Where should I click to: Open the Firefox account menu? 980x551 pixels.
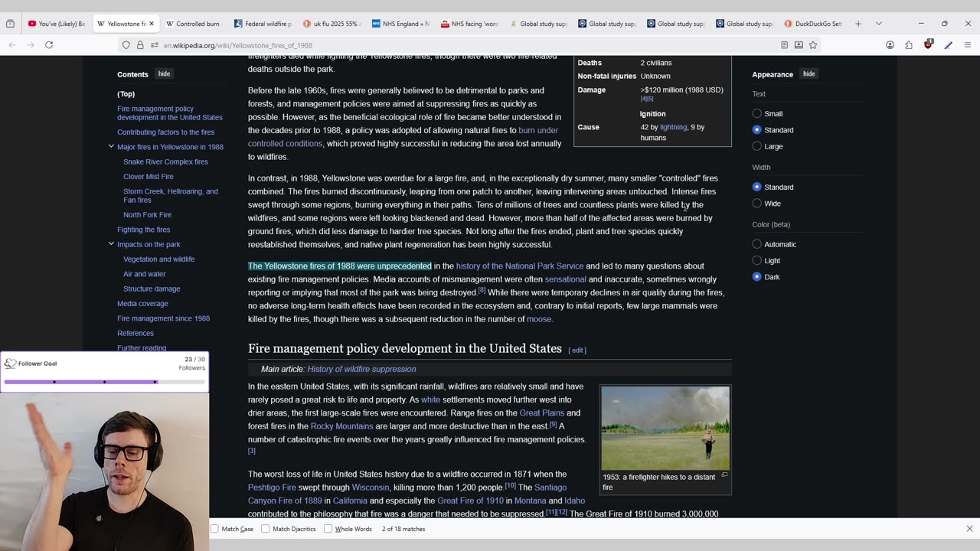(x=890, y=45)
